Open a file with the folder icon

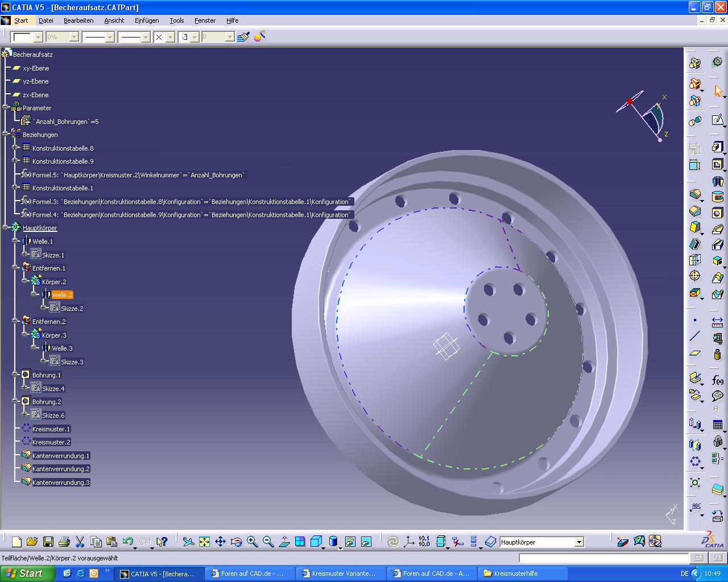coord(32,542)
